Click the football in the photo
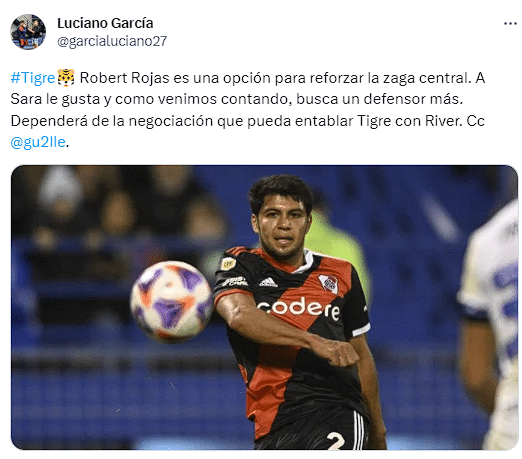The image size is (522, 459). coord(171,301)
